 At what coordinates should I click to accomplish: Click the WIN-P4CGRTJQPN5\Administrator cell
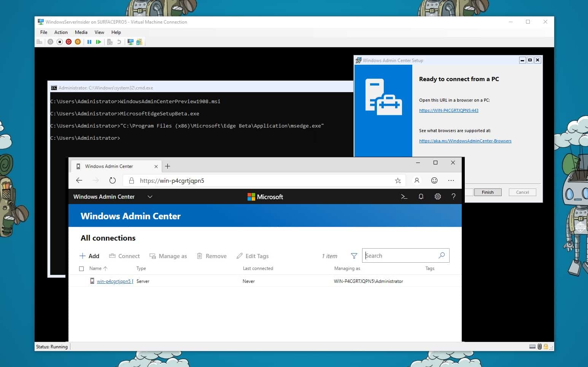[x=368, y=281]
